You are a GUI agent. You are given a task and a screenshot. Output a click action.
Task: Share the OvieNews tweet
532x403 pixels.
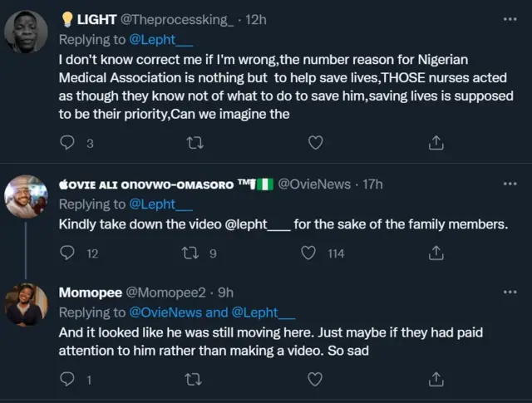pos(435,253)
